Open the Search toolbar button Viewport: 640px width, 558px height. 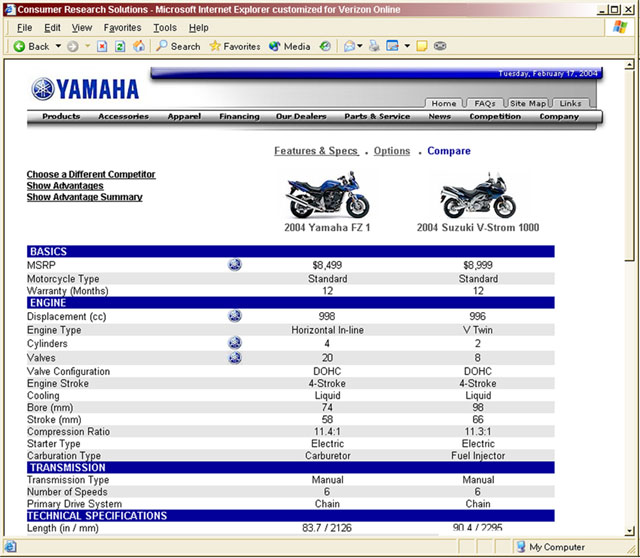[x=178, y=46]
